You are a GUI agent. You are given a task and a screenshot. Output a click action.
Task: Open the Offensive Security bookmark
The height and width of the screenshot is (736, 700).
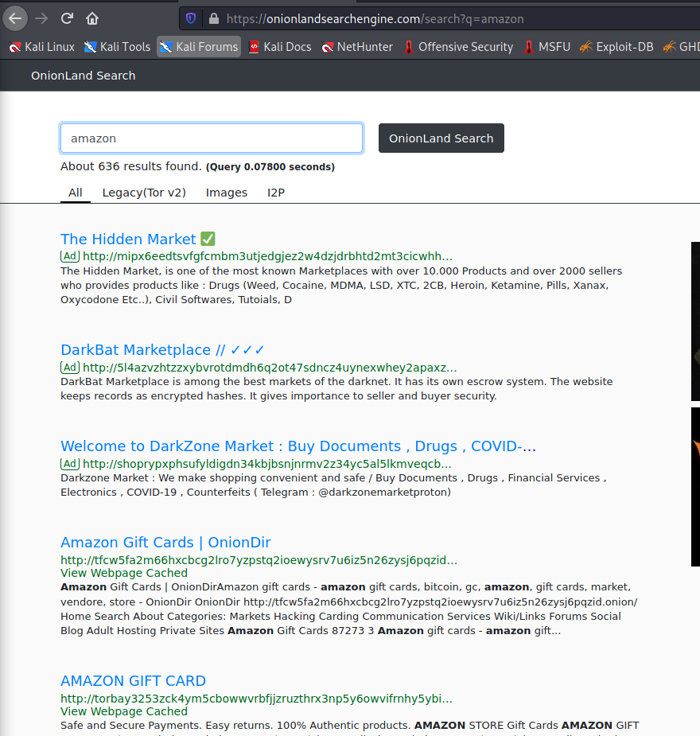point(458,47)
